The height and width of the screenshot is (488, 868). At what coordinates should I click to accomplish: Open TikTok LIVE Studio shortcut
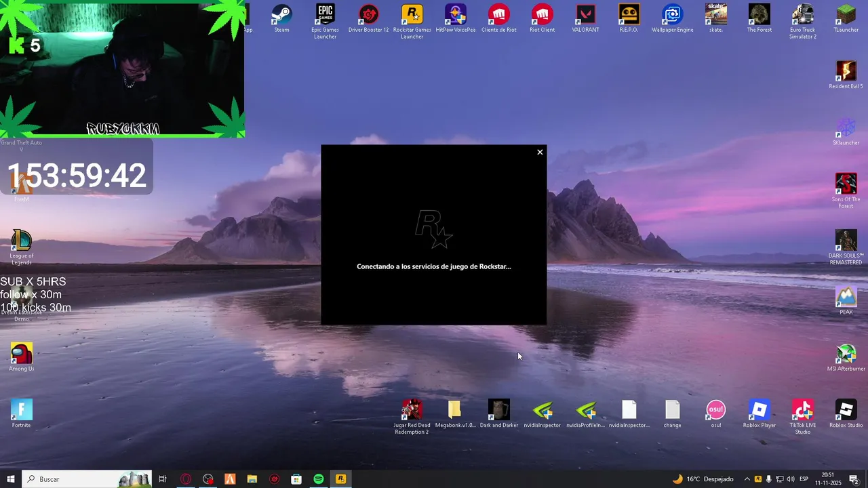coord(802,417)
